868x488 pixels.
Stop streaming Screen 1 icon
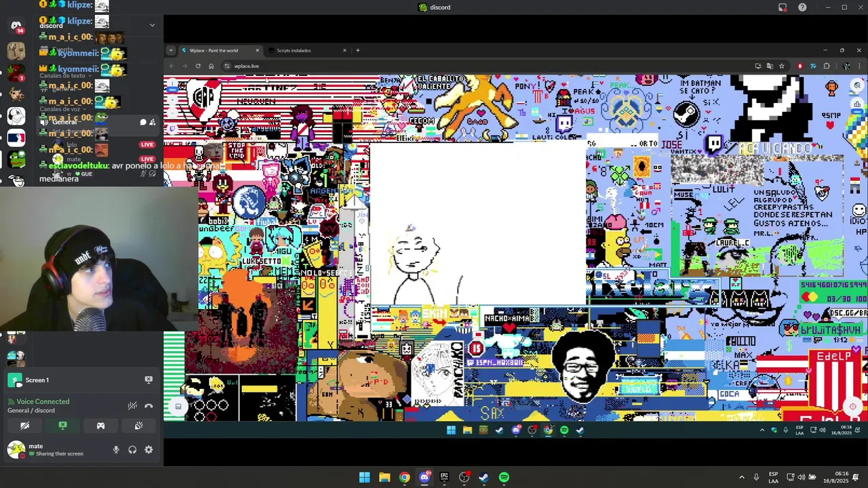tap(149, 380)
